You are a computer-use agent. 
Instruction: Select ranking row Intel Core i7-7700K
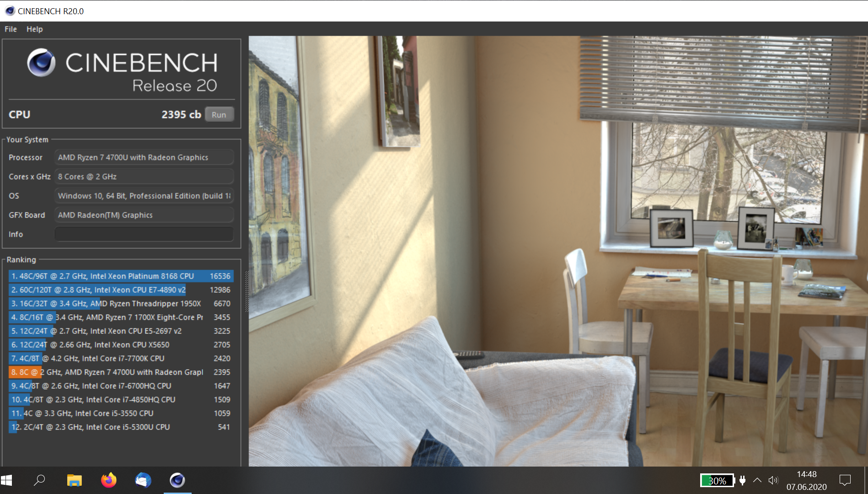pyautogui.click(x=121, y=358)
